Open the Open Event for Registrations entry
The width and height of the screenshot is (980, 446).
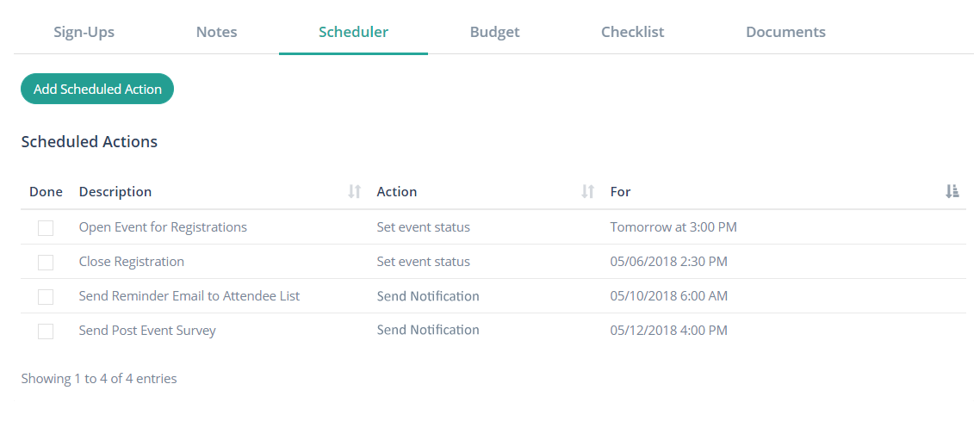tap(163, 226)
